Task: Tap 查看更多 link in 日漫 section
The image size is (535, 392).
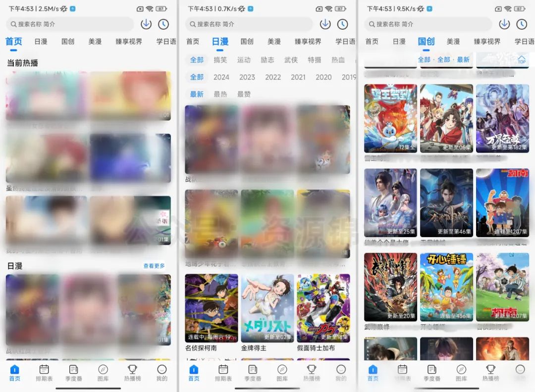Action: (x=154, y=266)
